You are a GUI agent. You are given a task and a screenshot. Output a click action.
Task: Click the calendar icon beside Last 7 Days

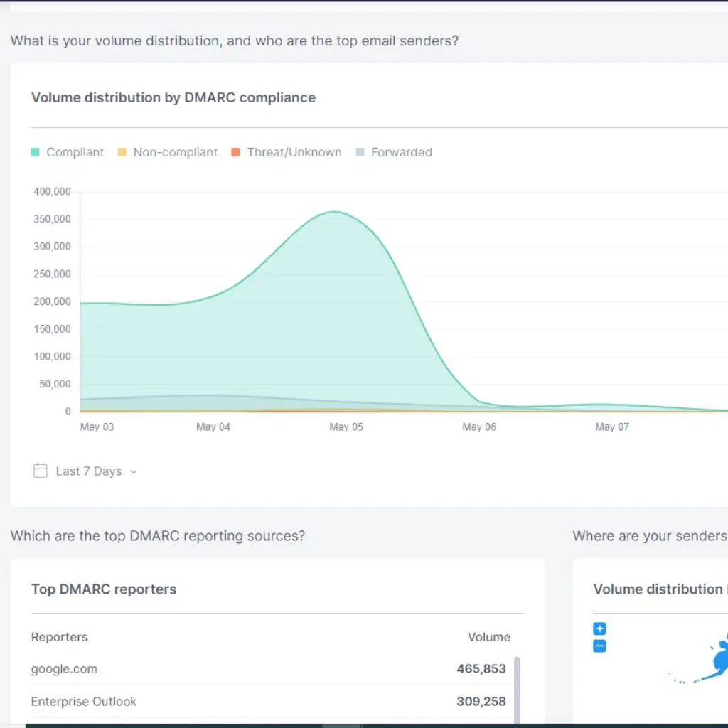(40, 471)
